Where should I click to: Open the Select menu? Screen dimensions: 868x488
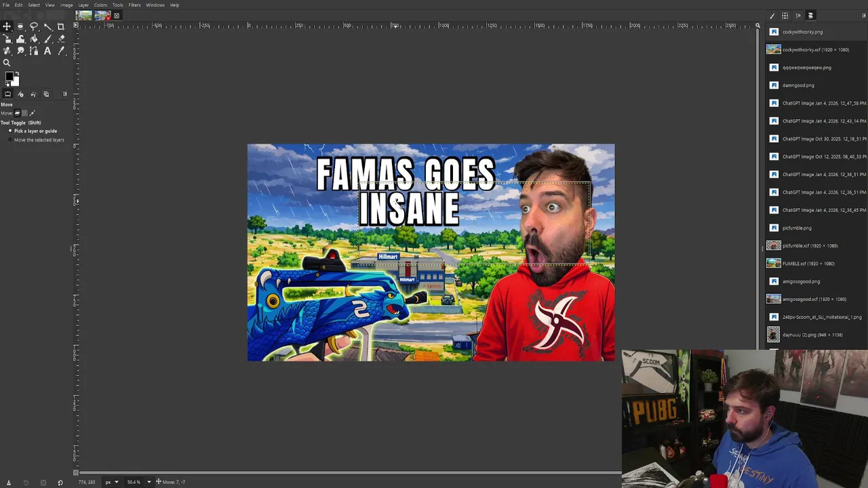point(34,5)
